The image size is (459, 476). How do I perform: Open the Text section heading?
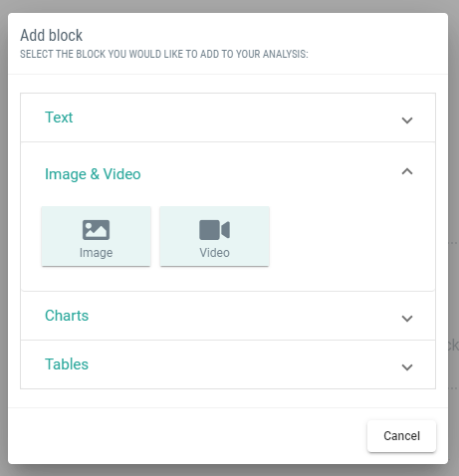[x=59, y=118]
